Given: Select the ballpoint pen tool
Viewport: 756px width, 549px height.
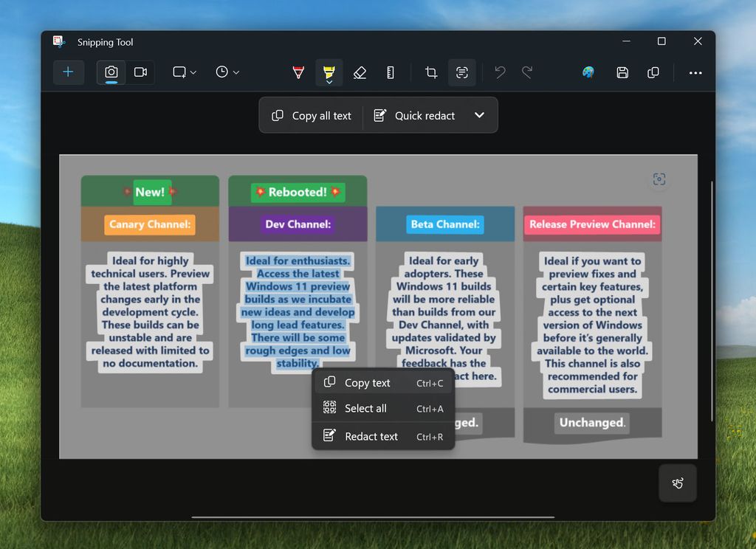Looking at the screenshot, I should click(x=298, y=72).
